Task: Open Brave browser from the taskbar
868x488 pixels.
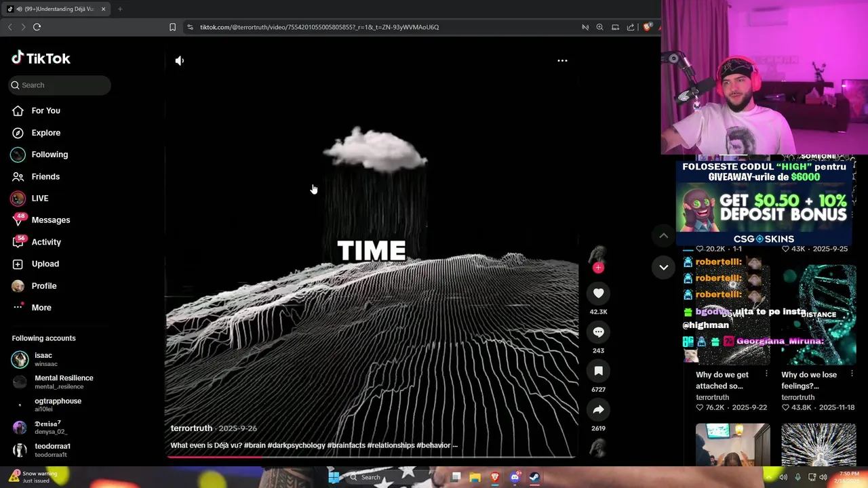Action: click(x=495, y=477)
